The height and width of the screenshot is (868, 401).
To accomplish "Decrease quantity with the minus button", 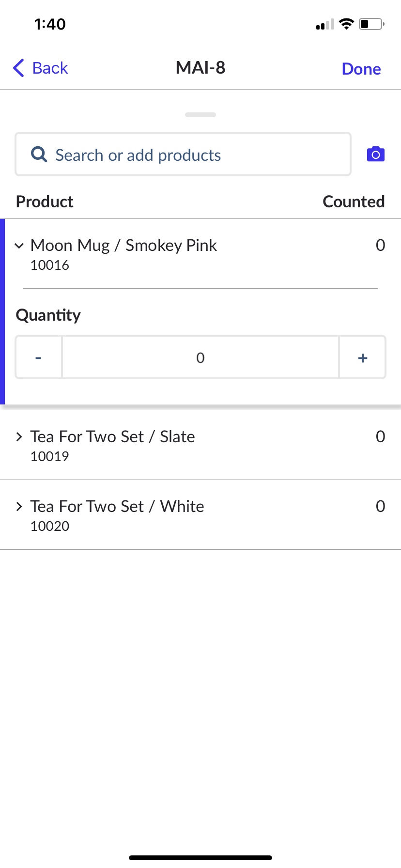I will [x=39, y=357].
